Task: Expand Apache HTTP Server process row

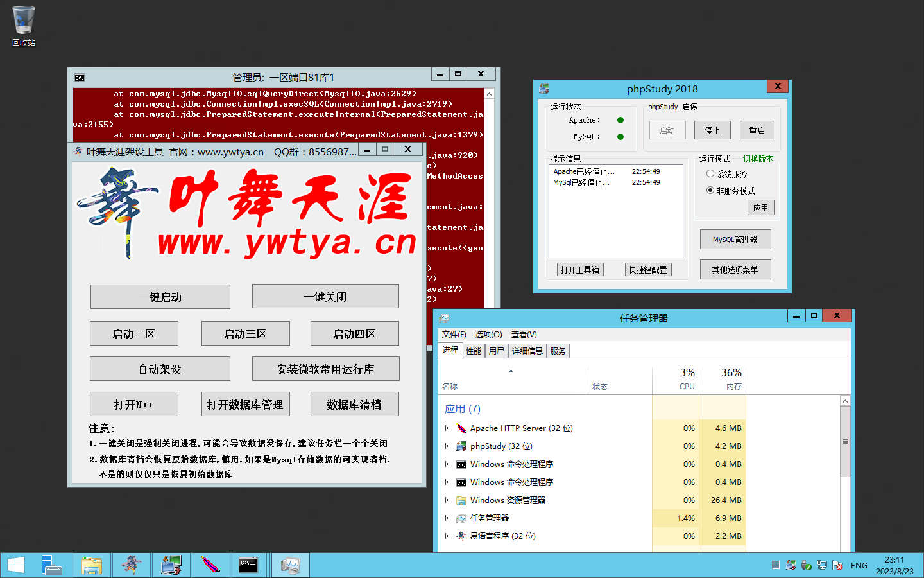Action: (x=447, y=428)
